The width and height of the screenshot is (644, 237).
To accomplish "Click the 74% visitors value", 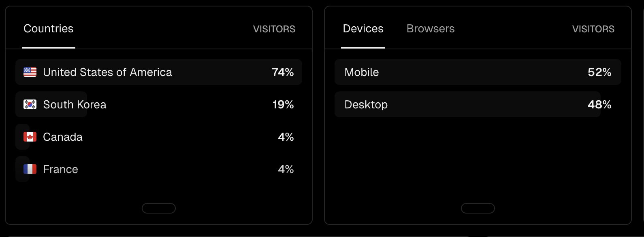I will click(283, 72).
